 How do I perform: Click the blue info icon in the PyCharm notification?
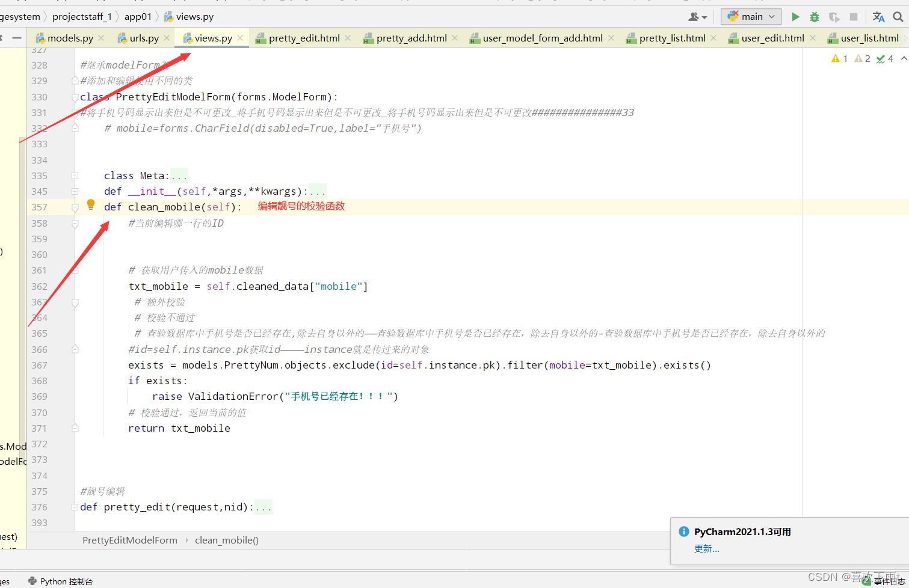(683, 531)
